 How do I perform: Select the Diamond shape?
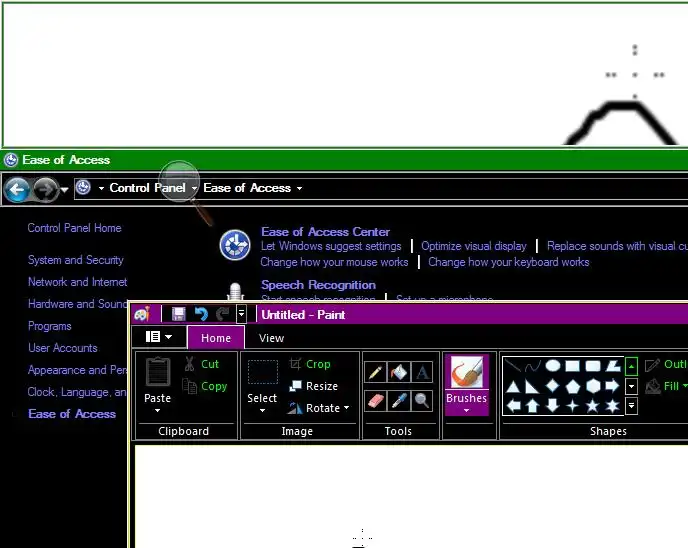553,386
